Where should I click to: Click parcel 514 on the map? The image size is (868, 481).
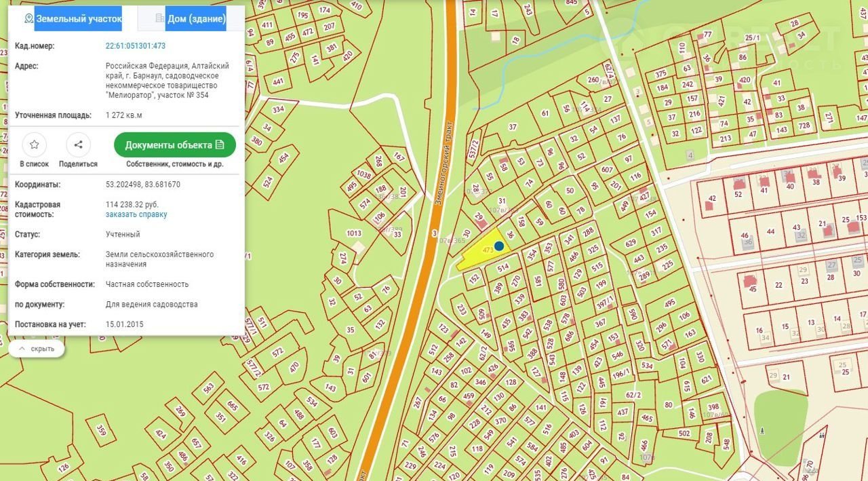tap(503, 268)
